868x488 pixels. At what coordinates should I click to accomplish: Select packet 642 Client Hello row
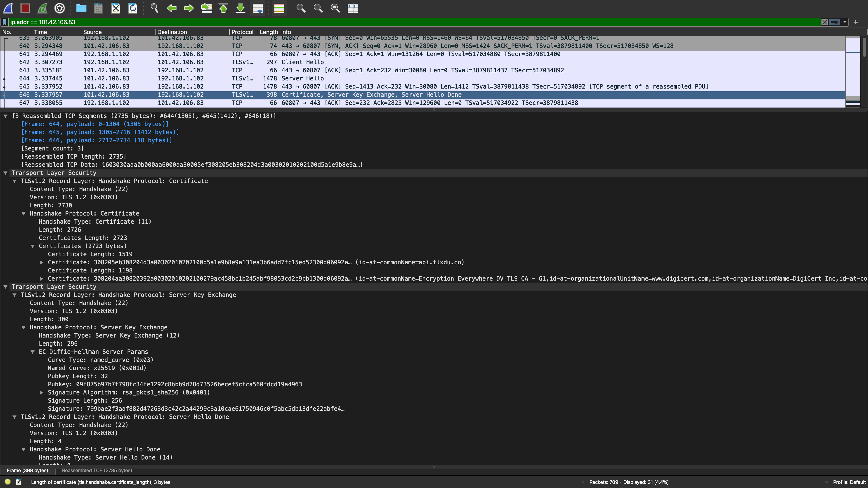point(423,62)
